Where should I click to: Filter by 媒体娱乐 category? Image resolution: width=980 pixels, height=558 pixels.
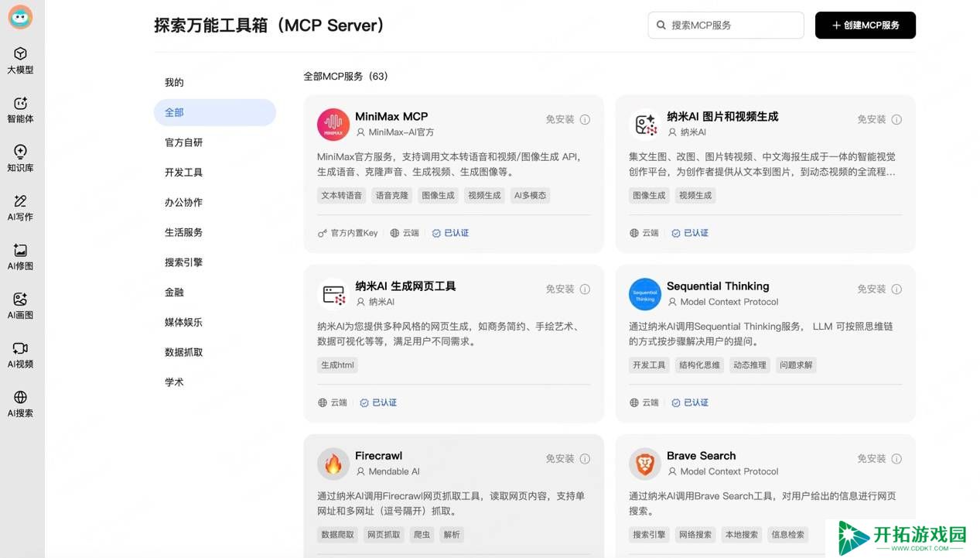coord(215,322)
